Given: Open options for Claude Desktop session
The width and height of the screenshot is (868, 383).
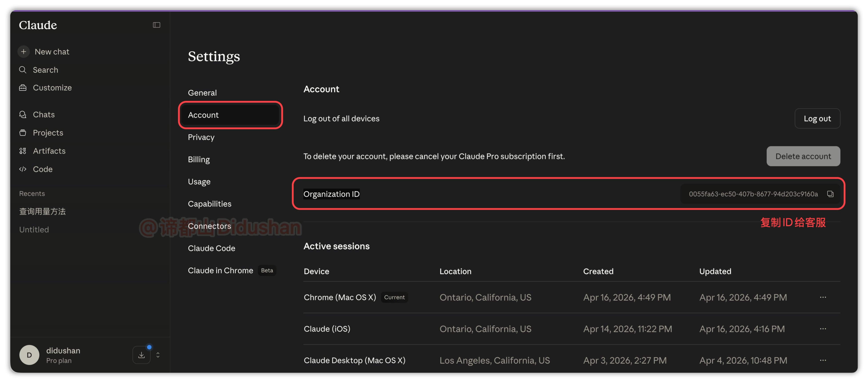Looking at the screenshot, I should click(x=823, y=360).
